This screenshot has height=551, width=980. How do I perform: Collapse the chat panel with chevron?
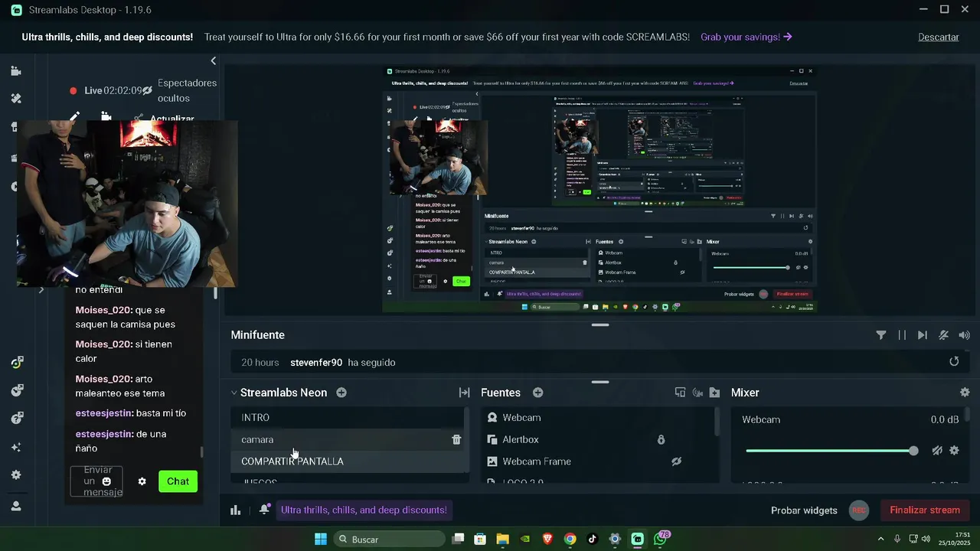tap(214, 61)
